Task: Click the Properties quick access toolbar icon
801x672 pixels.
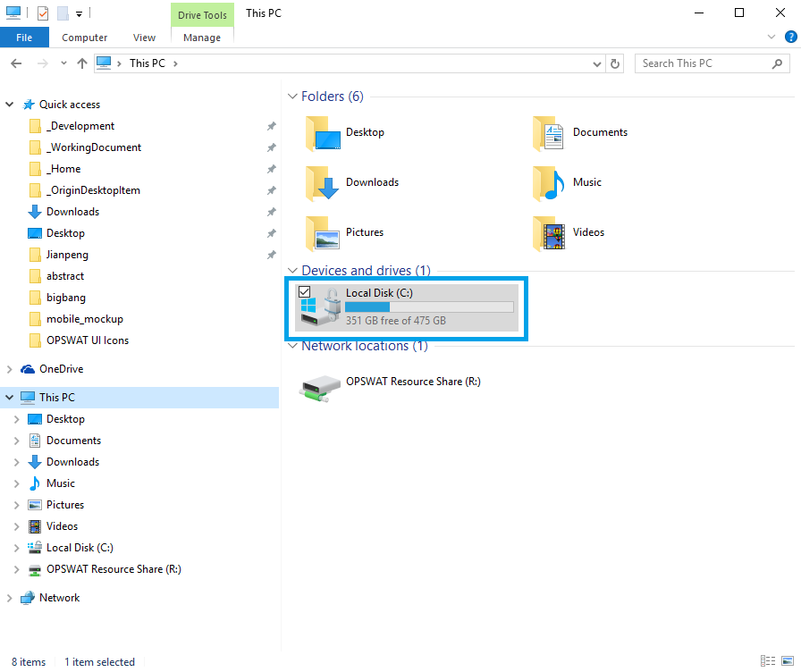Action: tap(43, 13)
